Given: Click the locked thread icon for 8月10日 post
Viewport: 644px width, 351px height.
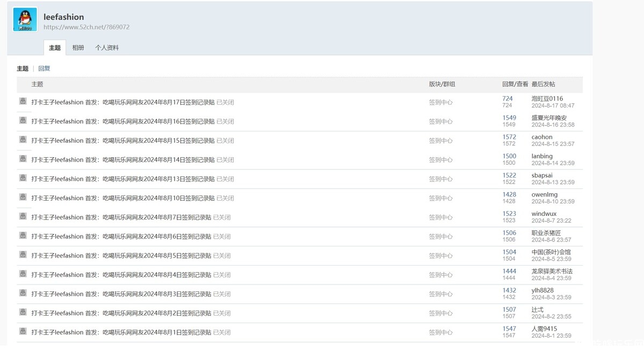Looking at the screenshot, I should pyautogui.click(x=23, y=197).
